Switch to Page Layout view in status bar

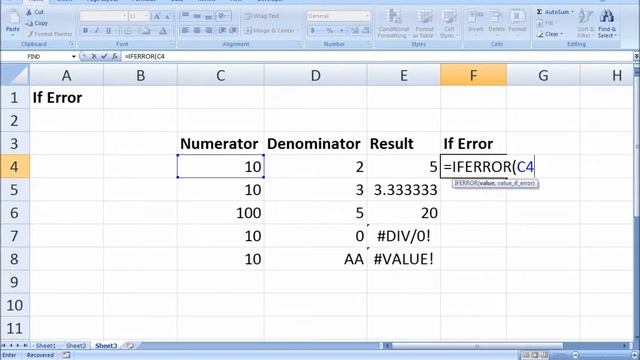click(535, 356)
